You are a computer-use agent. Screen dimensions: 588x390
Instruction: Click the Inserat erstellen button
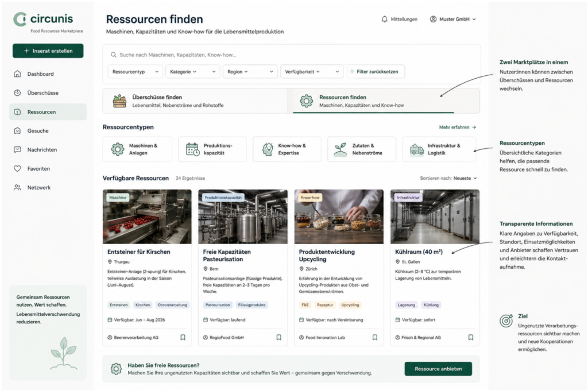(x=48, y=51)
